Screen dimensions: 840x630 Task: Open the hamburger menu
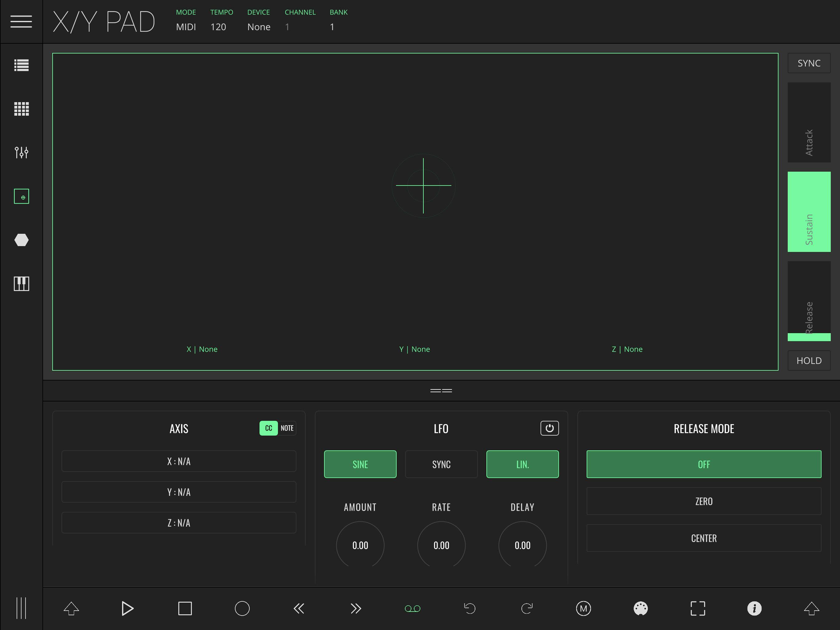(x=21, y=21)
